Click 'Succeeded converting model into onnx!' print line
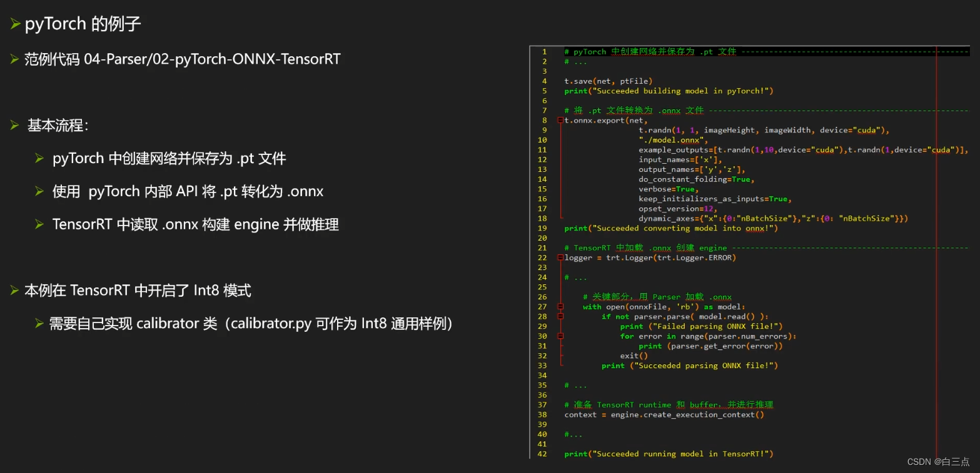The height and width of the screenshot is (473, 980). pos(670,228)
